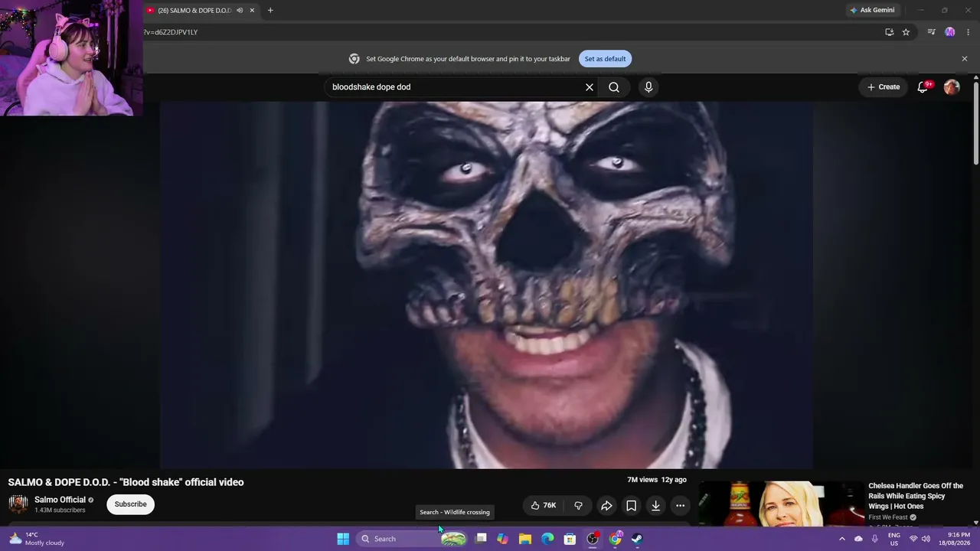Click the Windows taskbar Search box
The height and width of the screenshot is (551, 980).
pyautogui.click(x=412, y=539)
